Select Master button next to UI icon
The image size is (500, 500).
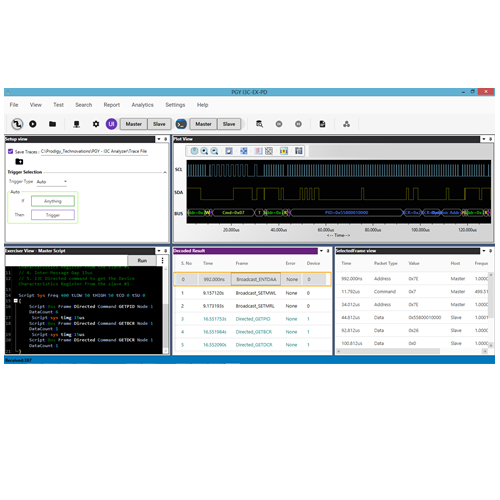pos(134,124)
